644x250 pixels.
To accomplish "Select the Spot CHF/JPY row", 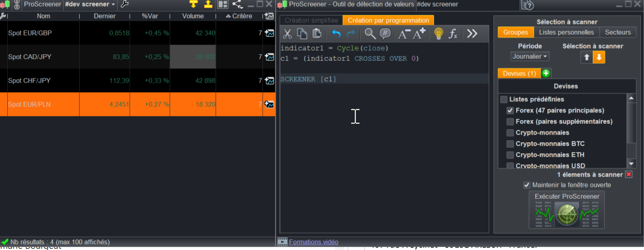I will [x=137, y=80].
